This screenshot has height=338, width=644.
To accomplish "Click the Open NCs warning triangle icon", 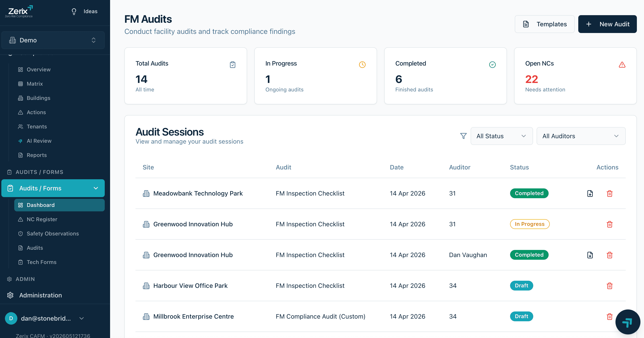I will click(622, 65).
